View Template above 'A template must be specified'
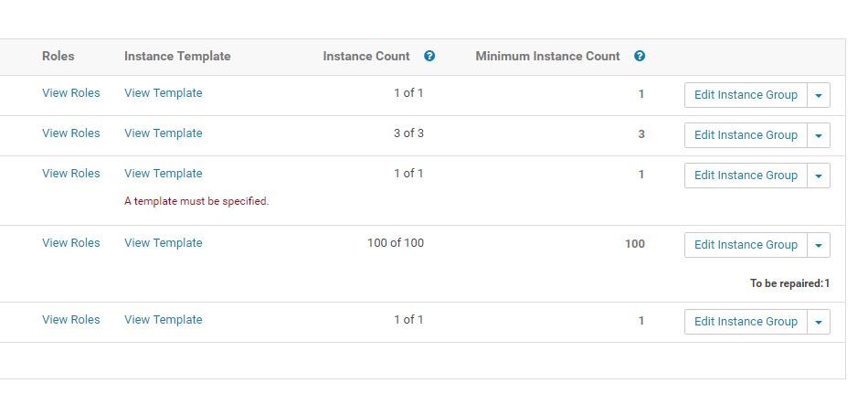The height and width of the screenshot is (394, 868). [164, 174]
